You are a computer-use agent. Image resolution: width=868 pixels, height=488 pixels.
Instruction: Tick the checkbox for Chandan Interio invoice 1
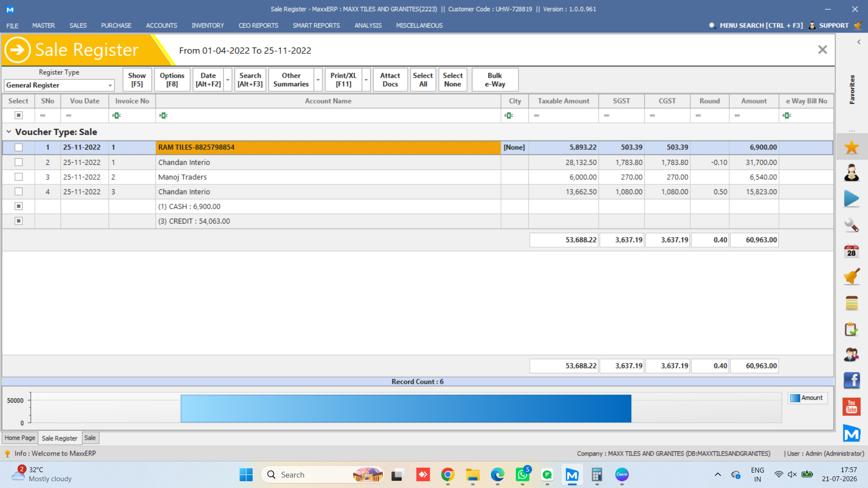(x=19, y=162)
